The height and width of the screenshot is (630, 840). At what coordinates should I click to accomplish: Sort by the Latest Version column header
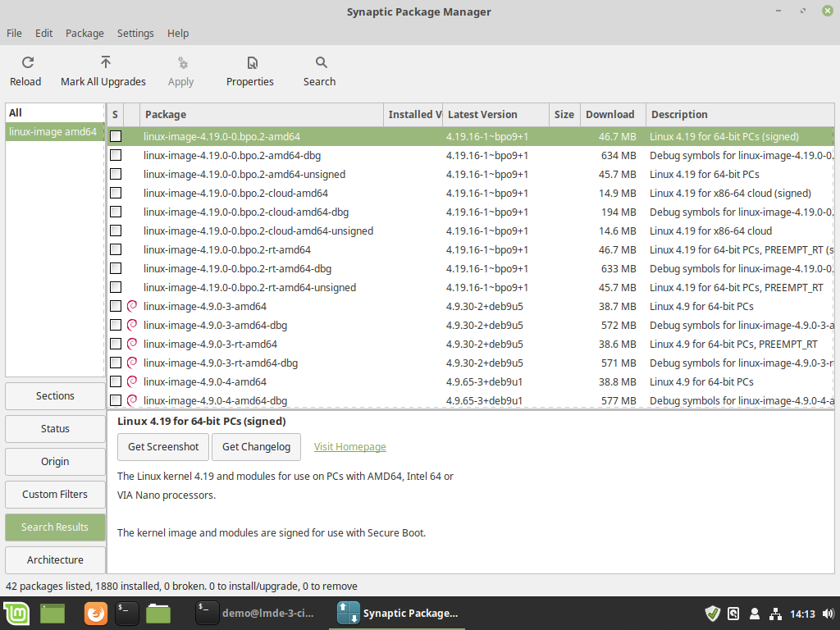tap(496, 115)
